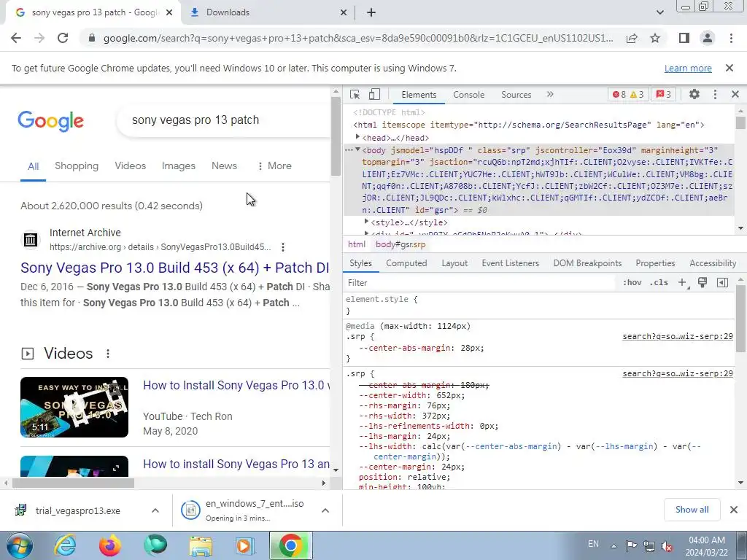Viewport: 747px width, 560px height.
Task: Collapse the body element node
Action: point(357,149)
